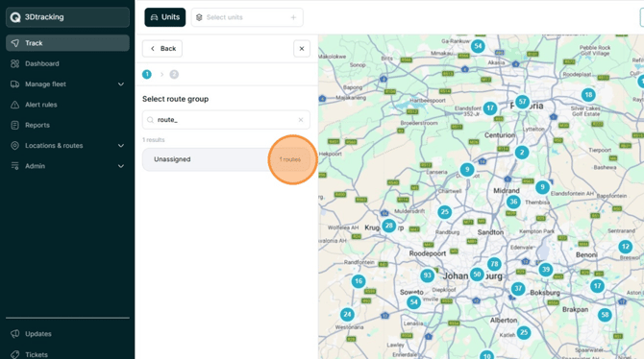Expand the Manage fleet menu chevron

click(x=121, y=84)
